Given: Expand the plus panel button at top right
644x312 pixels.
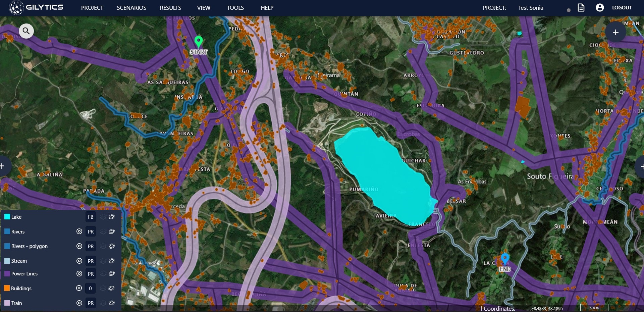Looking at the screenshot, I should point(615,32).
